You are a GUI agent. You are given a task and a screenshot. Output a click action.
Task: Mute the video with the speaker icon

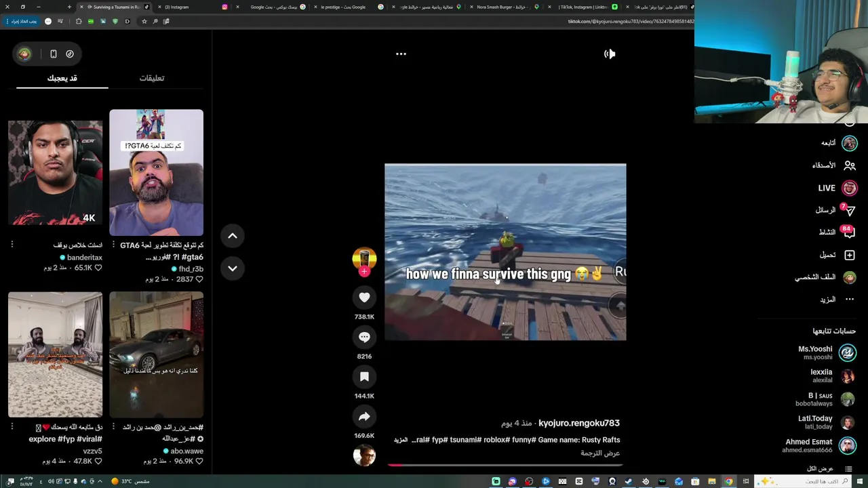[610, 54]
